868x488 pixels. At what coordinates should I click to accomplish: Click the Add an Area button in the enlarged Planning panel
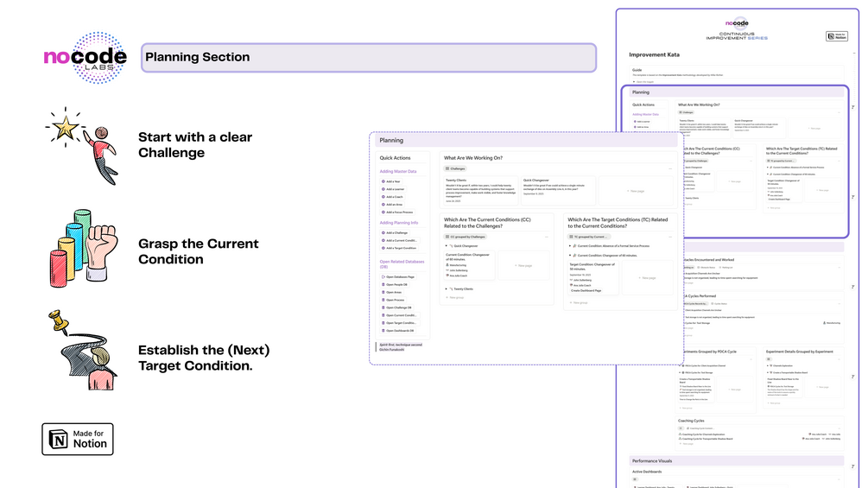pos(392,205)
